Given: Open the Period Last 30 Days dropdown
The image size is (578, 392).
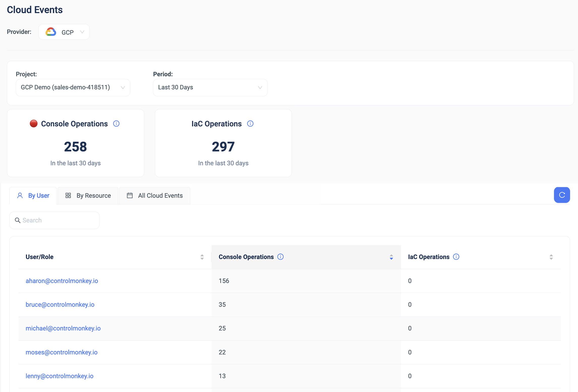Looking at the screenshot, I should (x=210, y=87).
